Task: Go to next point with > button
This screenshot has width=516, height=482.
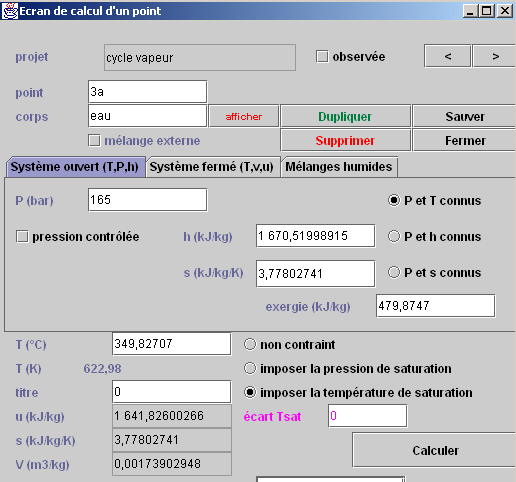Action: (x=495, y=56)
